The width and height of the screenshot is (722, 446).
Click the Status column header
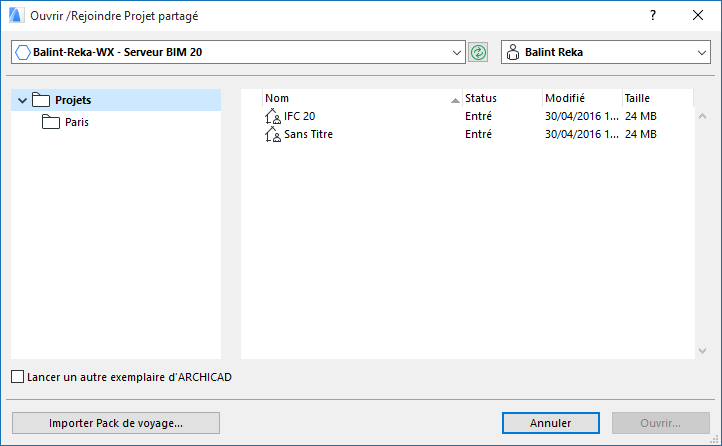point(500,98)
